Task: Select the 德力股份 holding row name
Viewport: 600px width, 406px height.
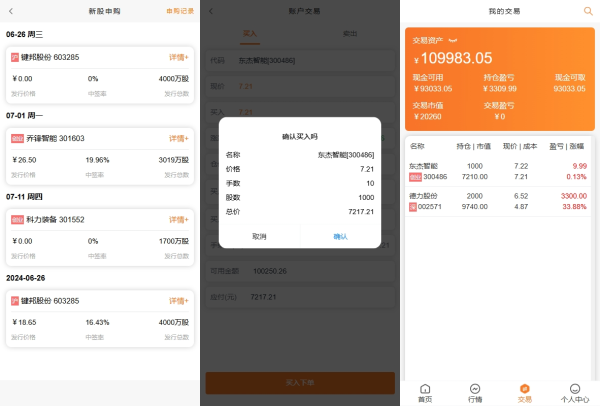Action: [423, 196]
